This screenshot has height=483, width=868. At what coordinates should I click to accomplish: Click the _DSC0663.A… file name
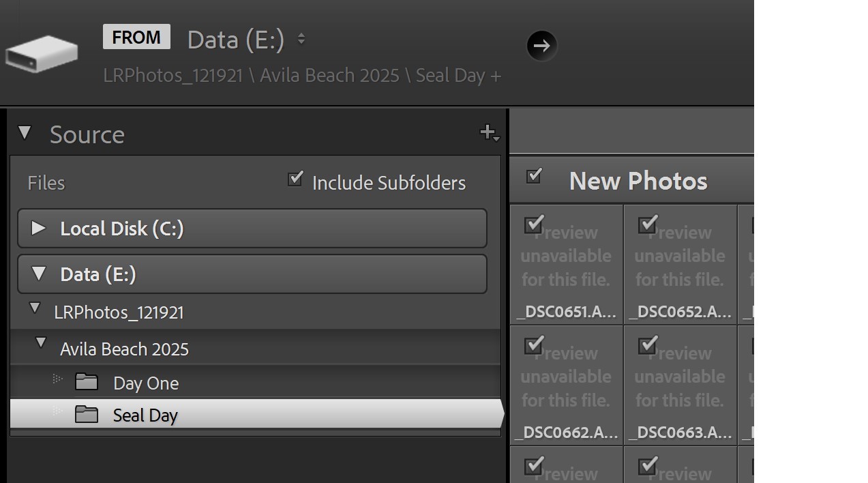tap(680, 433)
